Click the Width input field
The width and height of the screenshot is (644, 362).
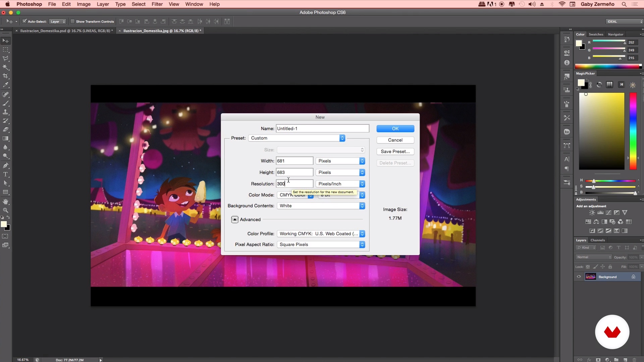294,161
